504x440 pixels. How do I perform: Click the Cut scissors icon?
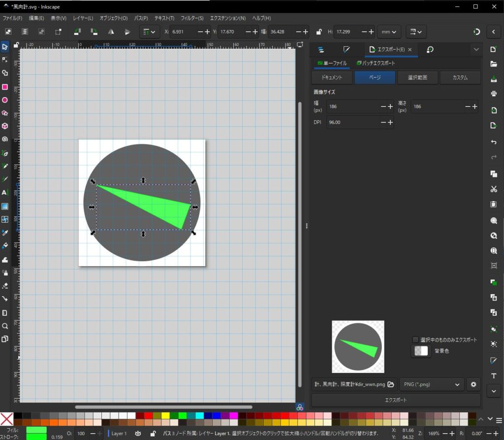click(494, 189)
